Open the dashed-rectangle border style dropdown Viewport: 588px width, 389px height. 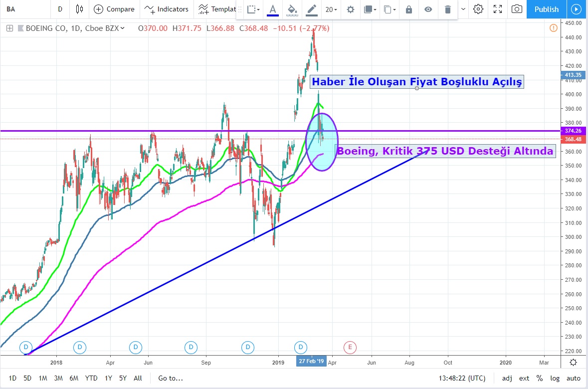[x=253, y=9]
